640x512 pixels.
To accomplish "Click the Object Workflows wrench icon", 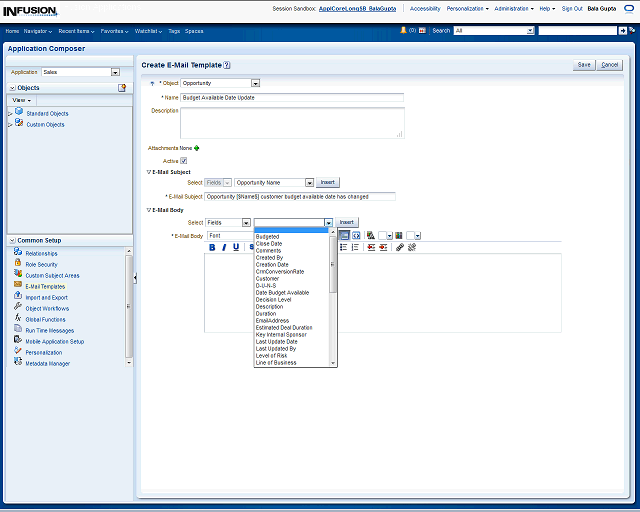I will pos(17,308).
